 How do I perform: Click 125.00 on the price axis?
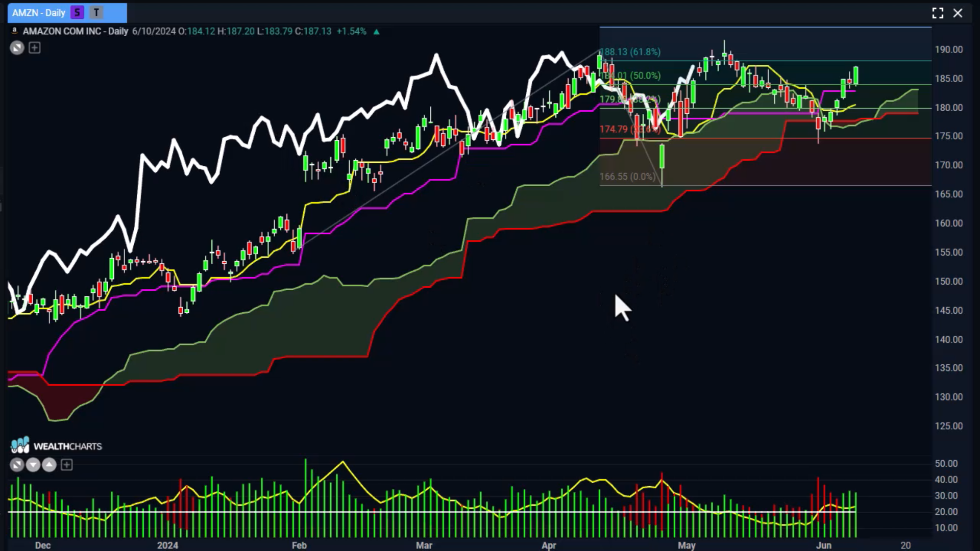pos(949,426)
